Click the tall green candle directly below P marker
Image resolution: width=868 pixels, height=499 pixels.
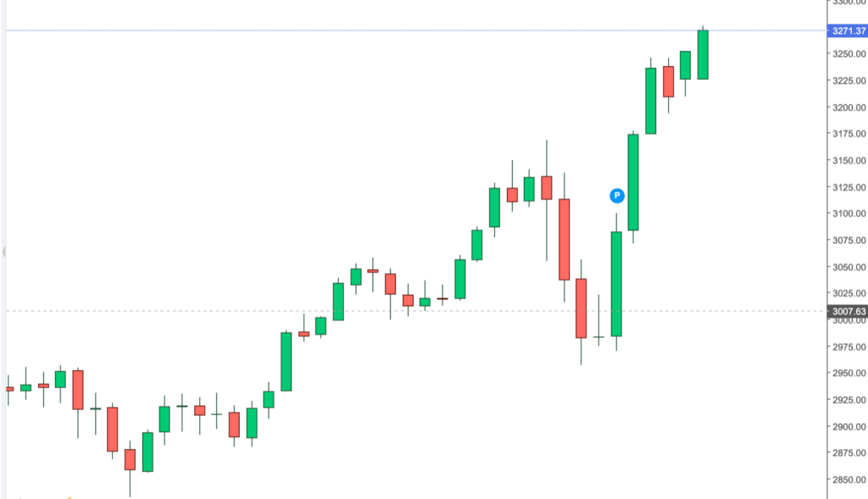616,284
